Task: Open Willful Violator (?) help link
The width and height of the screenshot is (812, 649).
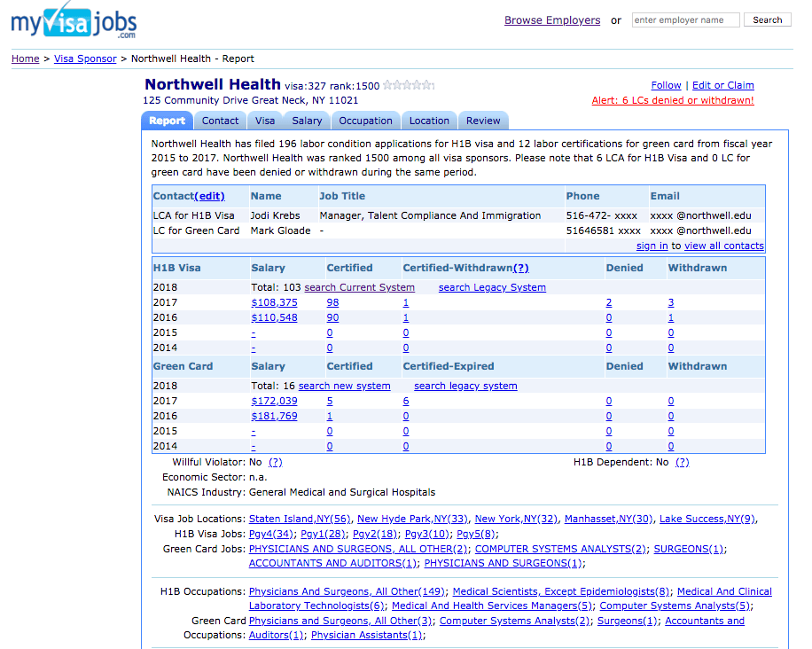Action: tap(276, 462)
